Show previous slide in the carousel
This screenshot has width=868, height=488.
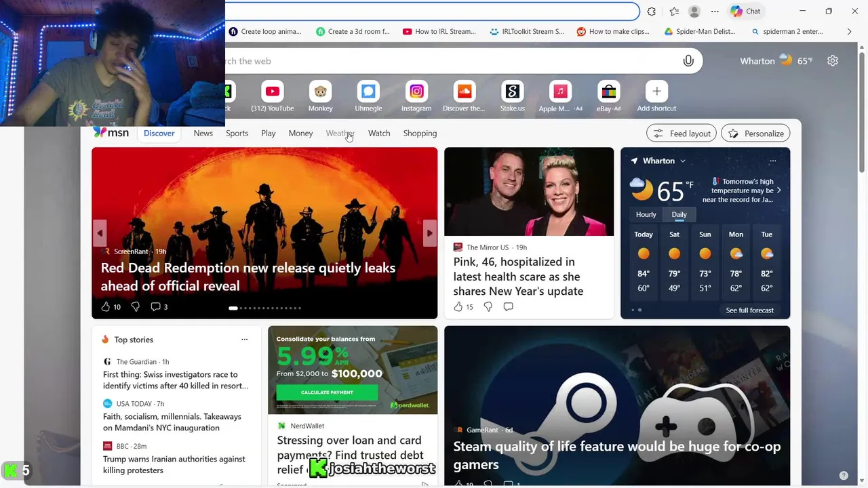pyautogui.click(x=100, y=233)
